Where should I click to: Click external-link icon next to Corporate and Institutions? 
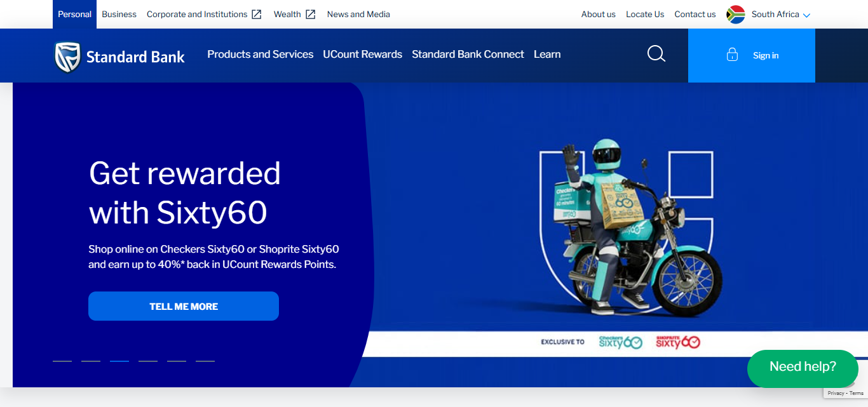(x=257, y=14)
